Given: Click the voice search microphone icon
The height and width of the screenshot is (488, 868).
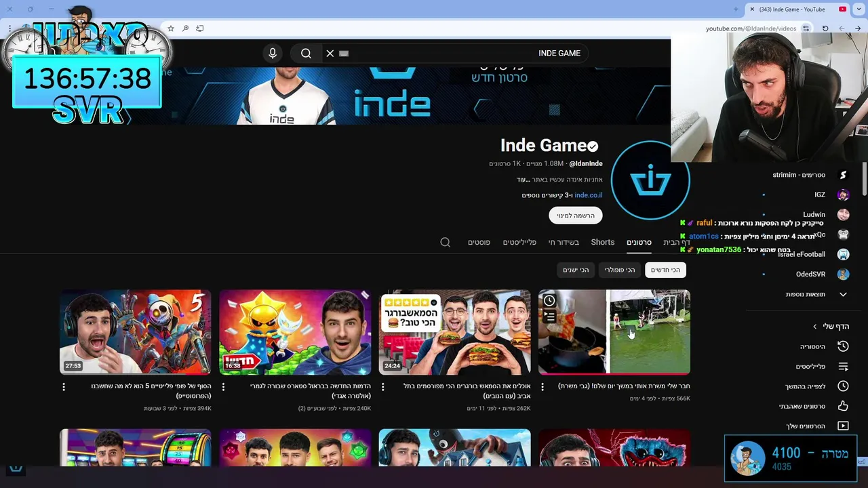Looking at the screenshot, I should coord(273,54).
